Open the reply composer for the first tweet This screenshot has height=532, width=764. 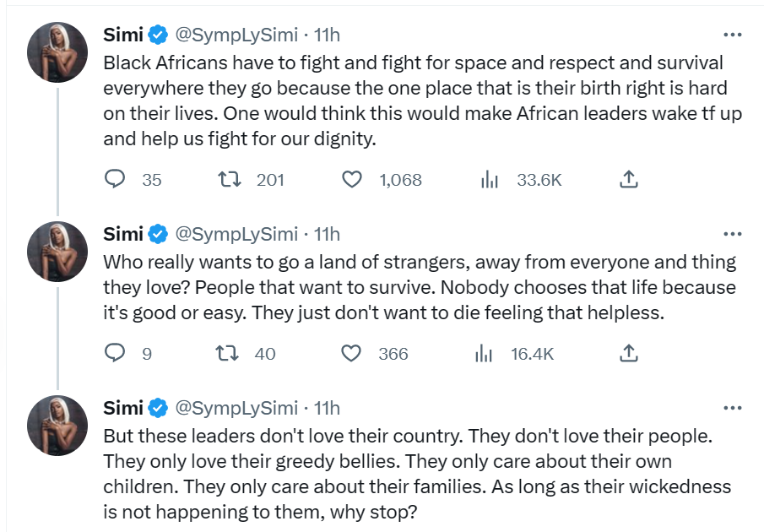point(116,179)
